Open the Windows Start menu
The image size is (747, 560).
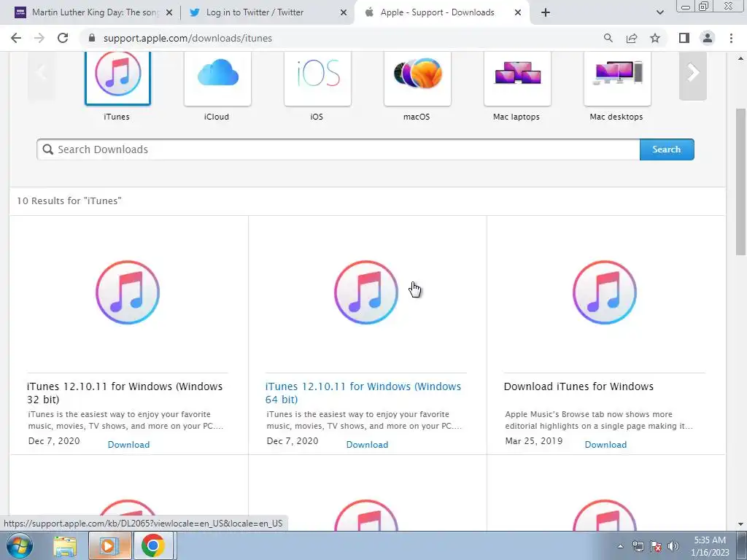(20, 545)
